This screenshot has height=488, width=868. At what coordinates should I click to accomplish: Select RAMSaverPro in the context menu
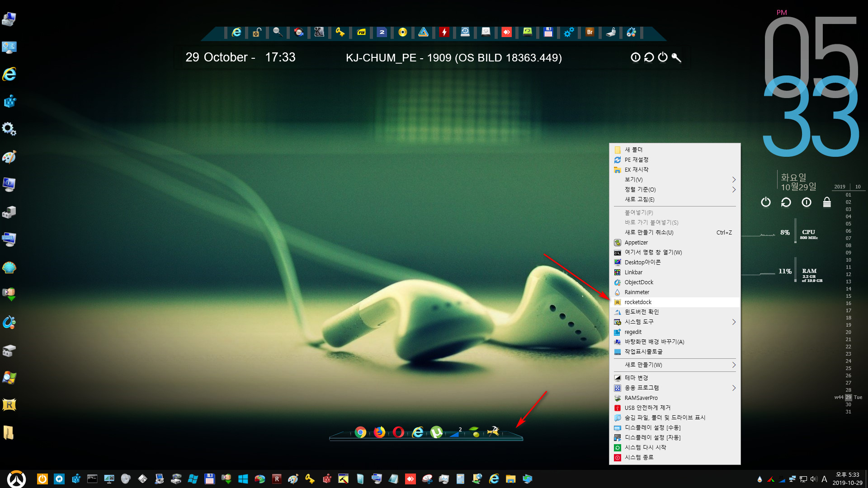(675, 398)
